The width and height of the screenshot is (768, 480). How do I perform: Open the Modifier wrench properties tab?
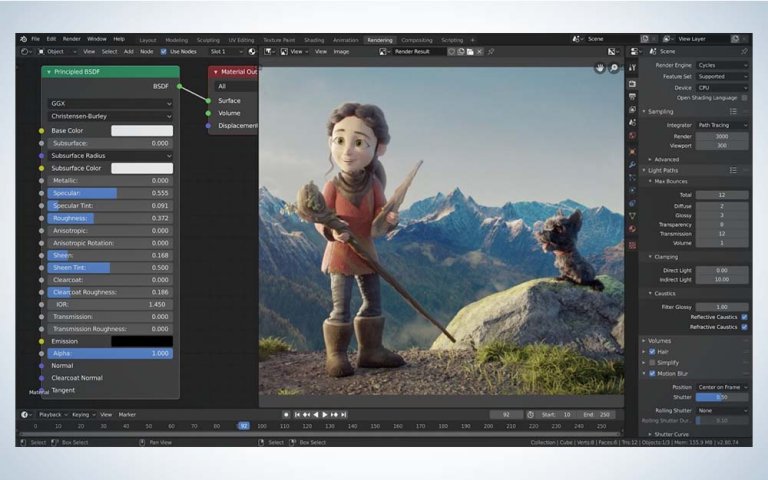[x=632, y=163]
